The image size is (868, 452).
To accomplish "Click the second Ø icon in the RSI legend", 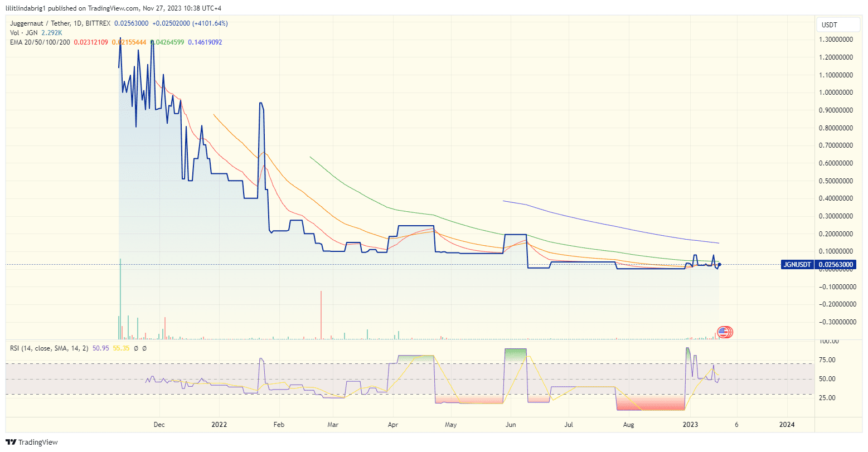I will [x=145, y=347].
